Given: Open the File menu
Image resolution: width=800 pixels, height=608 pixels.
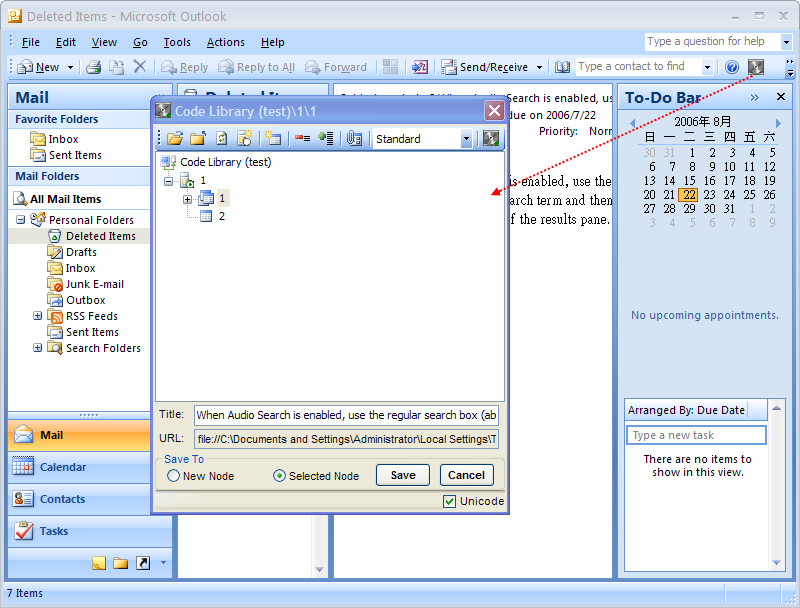Looking at the screenshot, I should click(31, 42).
